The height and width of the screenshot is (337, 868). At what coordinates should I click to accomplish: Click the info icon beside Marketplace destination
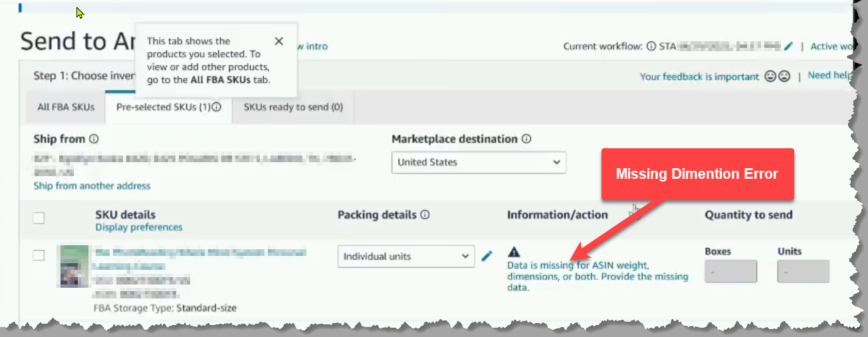pyautogui.click(x=526, y=140)
